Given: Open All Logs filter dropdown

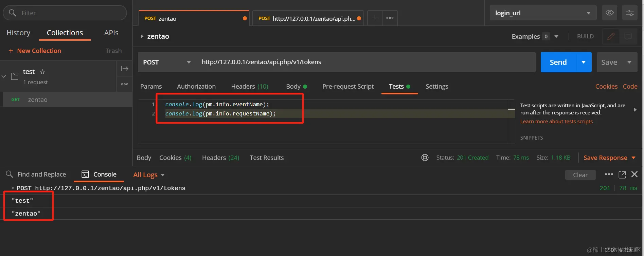Looking at the screenshot, I should (x=149, y=175).
